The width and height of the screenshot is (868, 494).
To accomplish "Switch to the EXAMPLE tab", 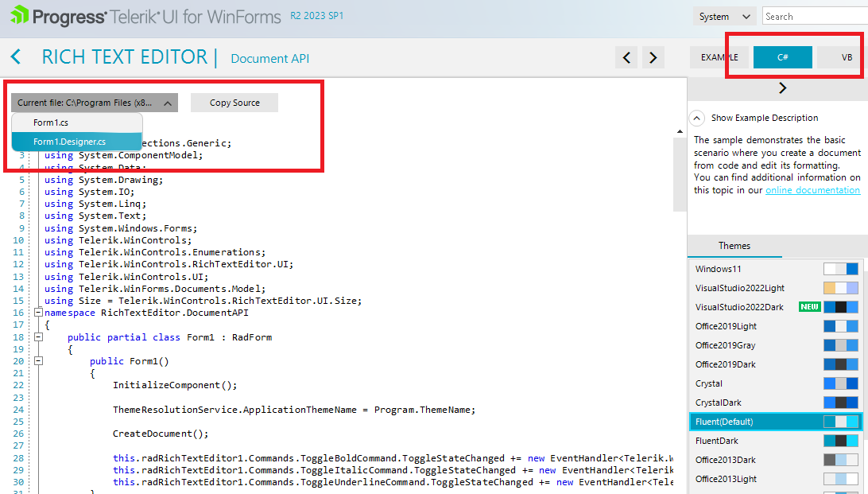I will click(x=719, y=57).
